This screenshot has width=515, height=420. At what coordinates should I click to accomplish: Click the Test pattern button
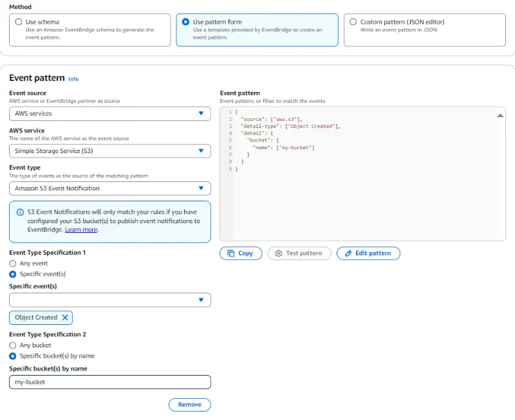click(299, 253)
